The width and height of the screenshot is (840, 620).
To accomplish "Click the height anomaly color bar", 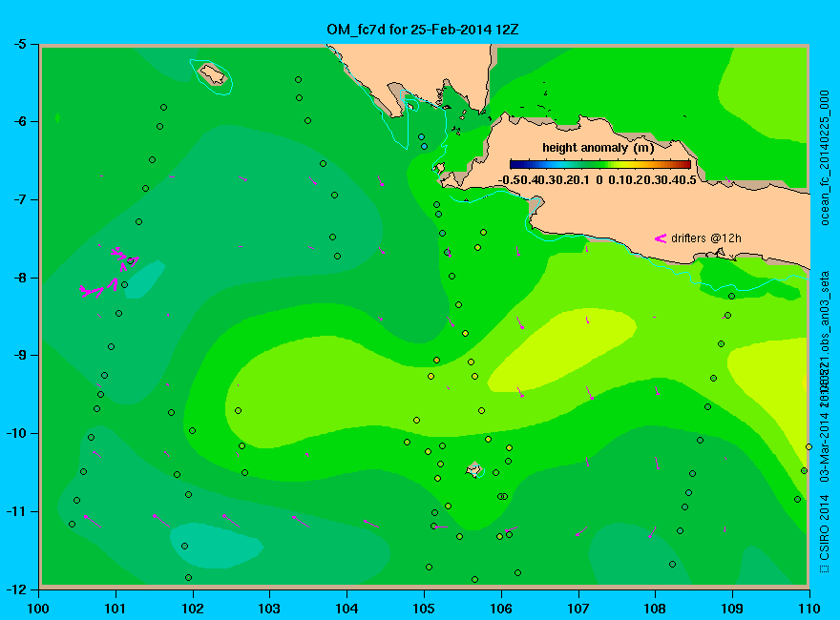I will tap(600, 164).
